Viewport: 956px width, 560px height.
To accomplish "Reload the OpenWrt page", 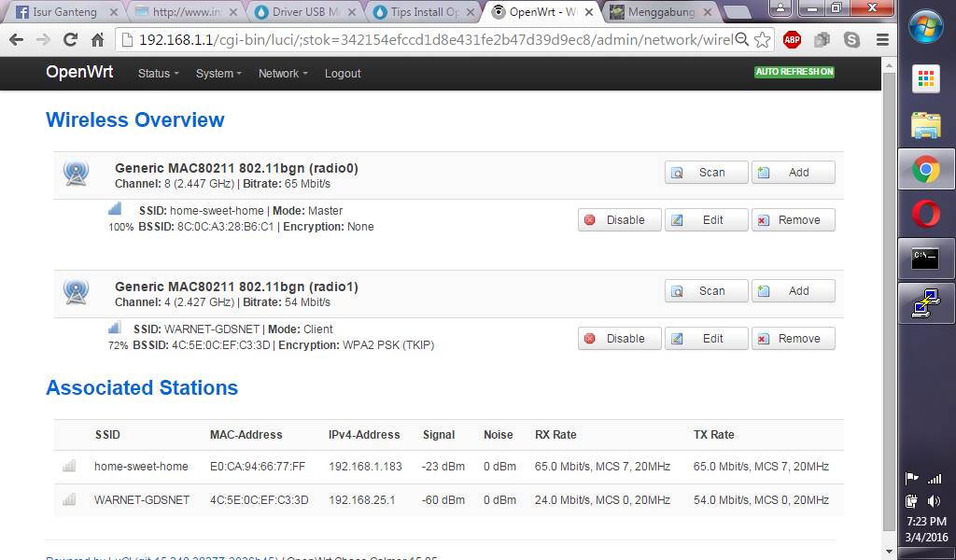I will (71, 40).
